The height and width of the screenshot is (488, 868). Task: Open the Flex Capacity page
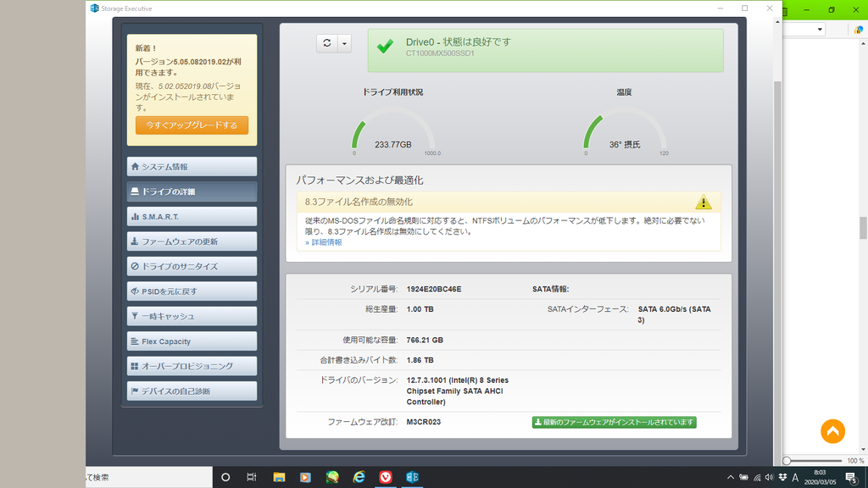pos(192,341)
